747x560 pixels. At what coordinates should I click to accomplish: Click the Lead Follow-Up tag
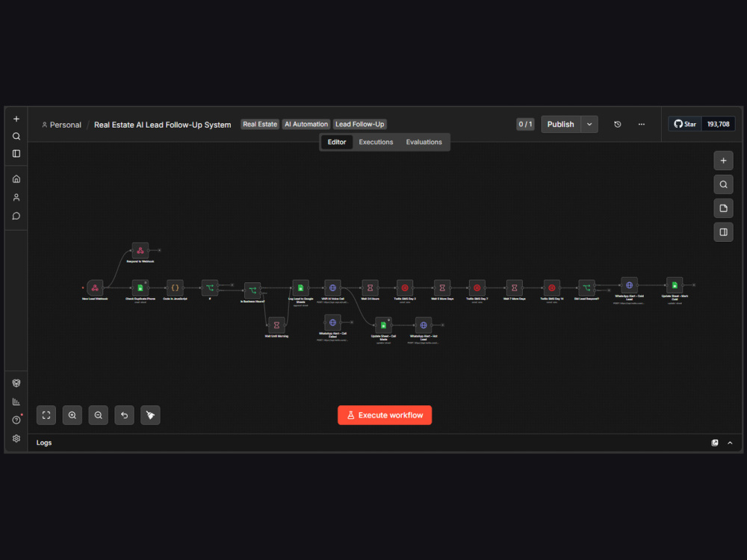[x=360, y=124]
